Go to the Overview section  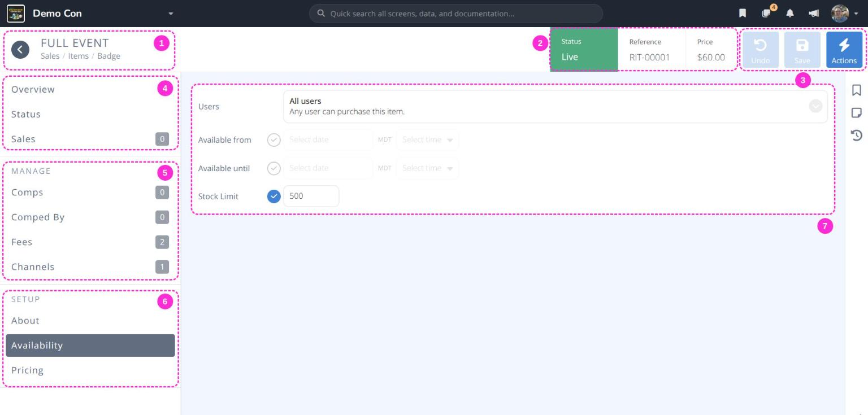tap(90, 89)
